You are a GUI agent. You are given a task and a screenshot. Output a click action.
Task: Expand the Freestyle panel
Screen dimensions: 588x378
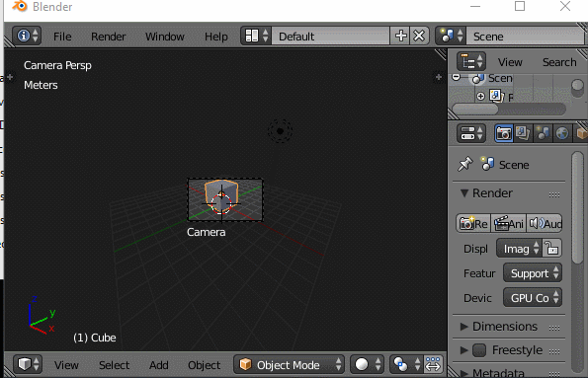463,350
